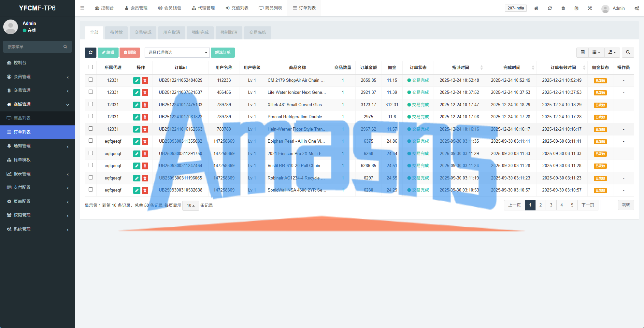The width and height of the screenshot is (644, 328).
Task: Delete order UB2509300310532638 with trash icon
Action: coord(145,190)
